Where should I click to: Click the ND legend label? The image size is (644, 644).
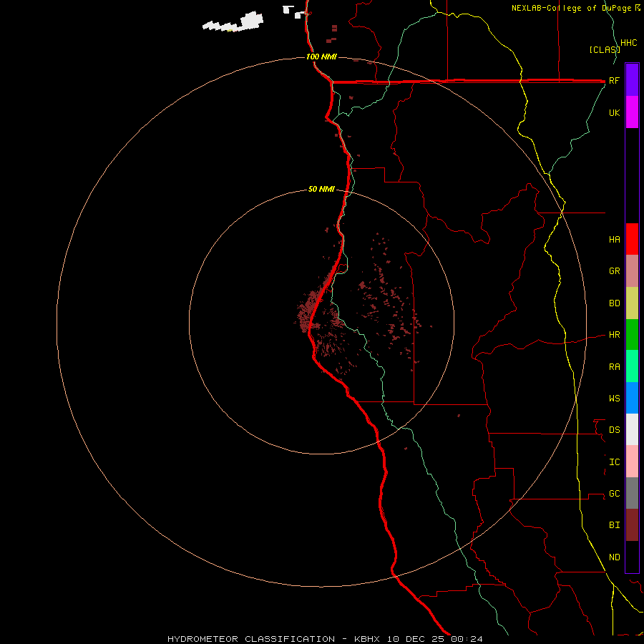click(x=614, y=557)
